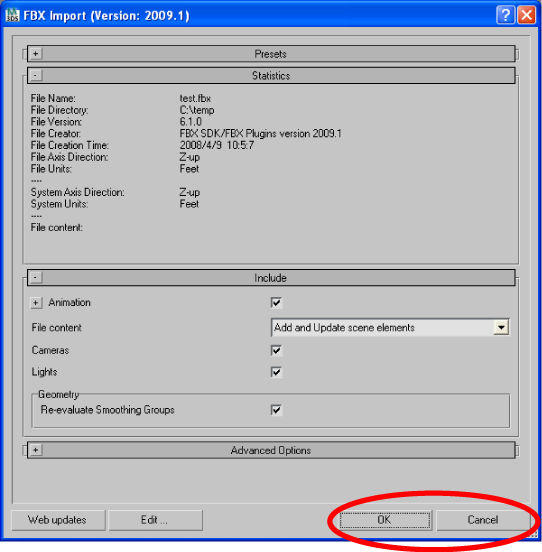Click the OK button
This screenshot has height=552, width=542.
(385, 520)
